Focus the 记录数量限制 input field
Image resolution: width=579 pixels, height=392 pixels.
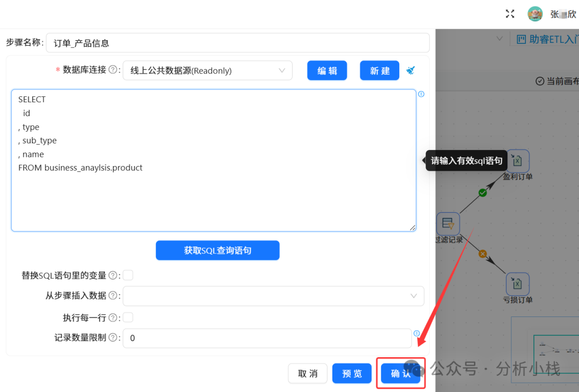coord(268,338)
